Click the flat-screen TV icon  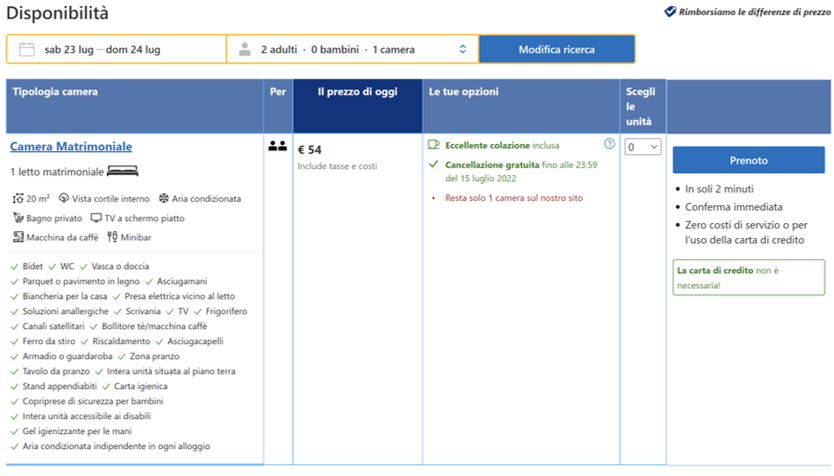coord(96,217)
